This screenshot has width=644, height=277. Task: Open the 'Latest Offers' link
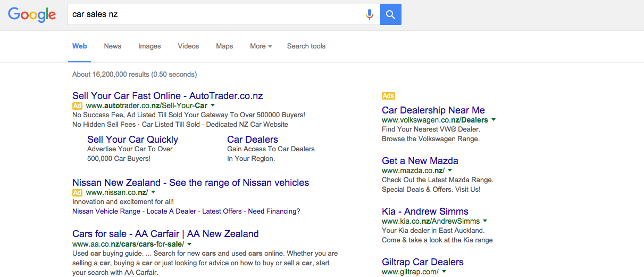tap(222, 211)
